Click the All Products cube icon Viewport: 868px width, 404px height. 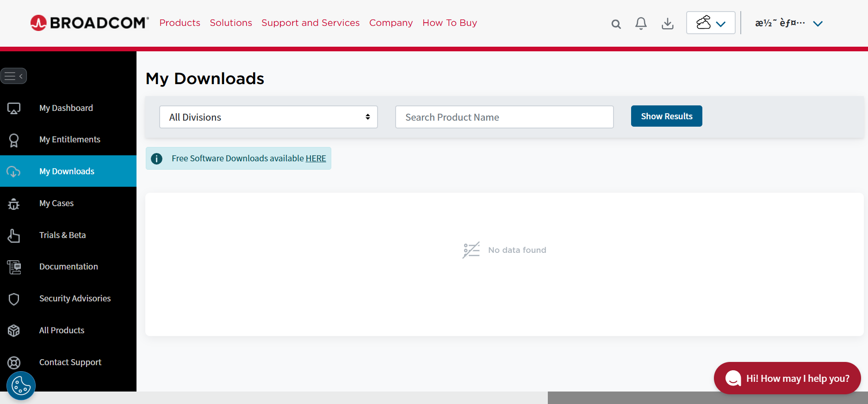pyautogui.click(x=14, y=331)
